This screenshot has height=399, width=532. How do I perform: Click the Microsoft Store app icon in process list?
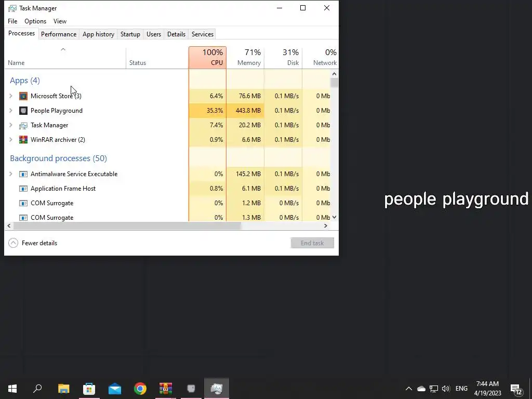coord(23,96)
